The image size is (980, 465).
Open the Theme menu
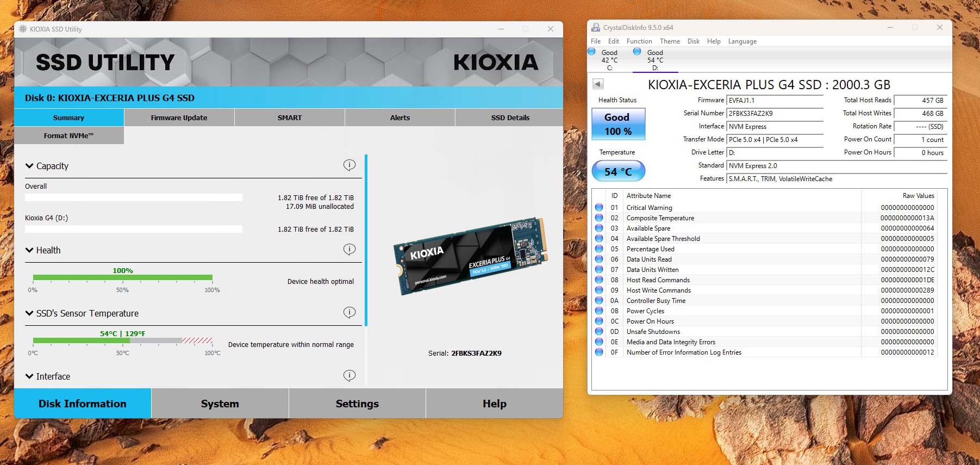tap(670, 41)
